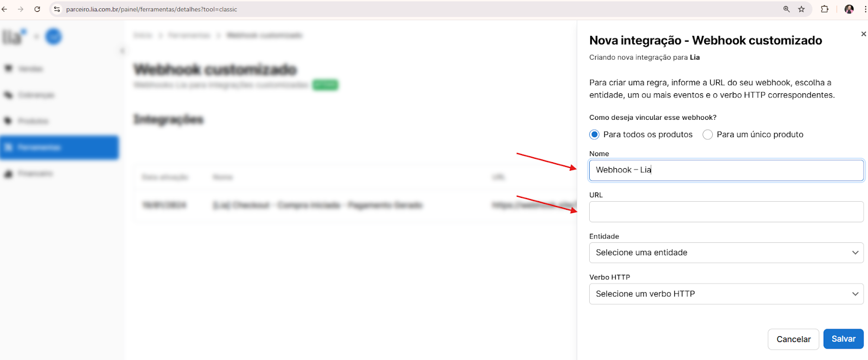Image resolution: width=868 pixels, height=360 pixels.
Task: Click the browser back arrow
Action: 5,9
